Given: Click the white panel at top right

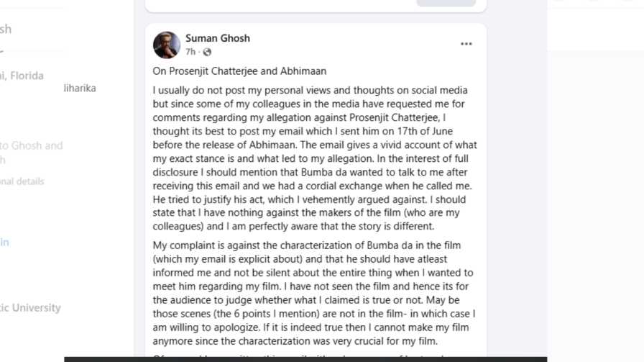Looking at the screenshot, I should click(x=596, y=24).
